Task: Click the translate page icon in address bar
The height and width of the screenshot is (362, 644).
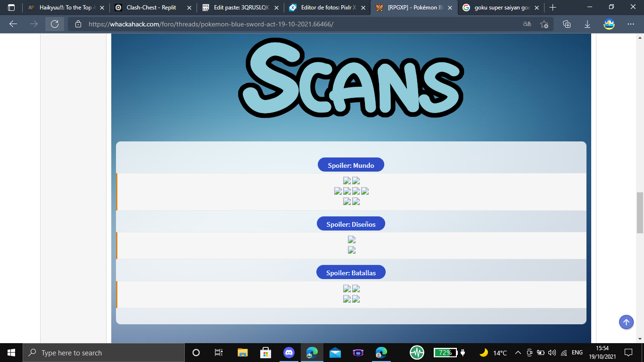Action: tap(527, 24)
